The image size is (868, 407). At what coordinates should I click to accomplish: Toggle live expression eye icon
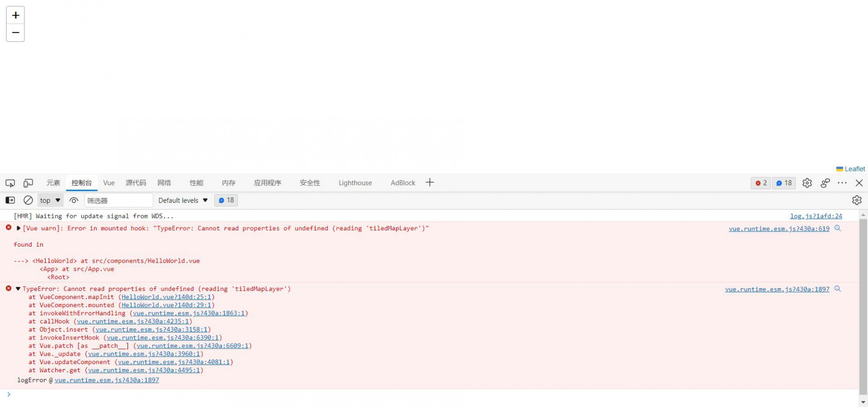(x=74, y=200)
